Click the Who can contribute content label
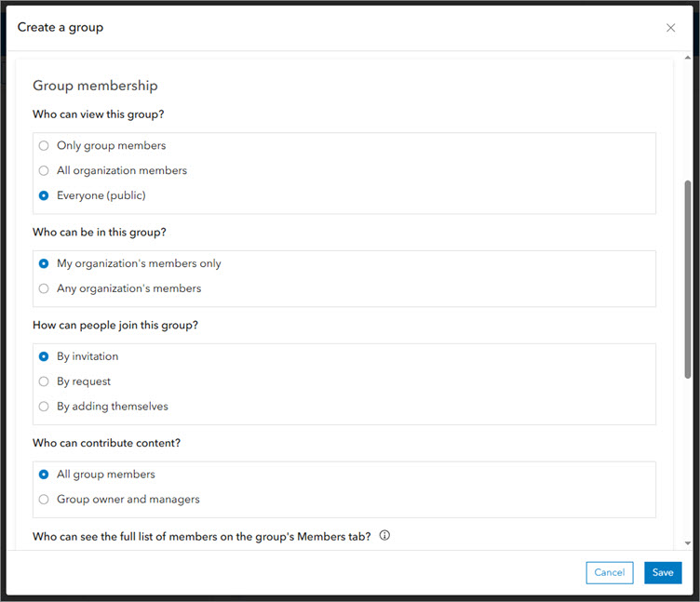The image size is (700, 602). tap(106, 444)
